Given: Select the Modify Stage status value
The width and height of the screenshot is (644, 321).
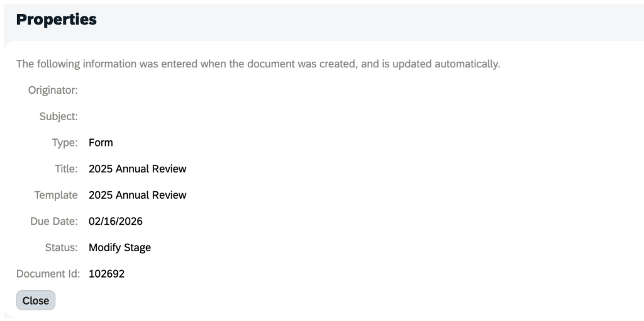Looking at the screenshot, I should (x=119, y=247).
